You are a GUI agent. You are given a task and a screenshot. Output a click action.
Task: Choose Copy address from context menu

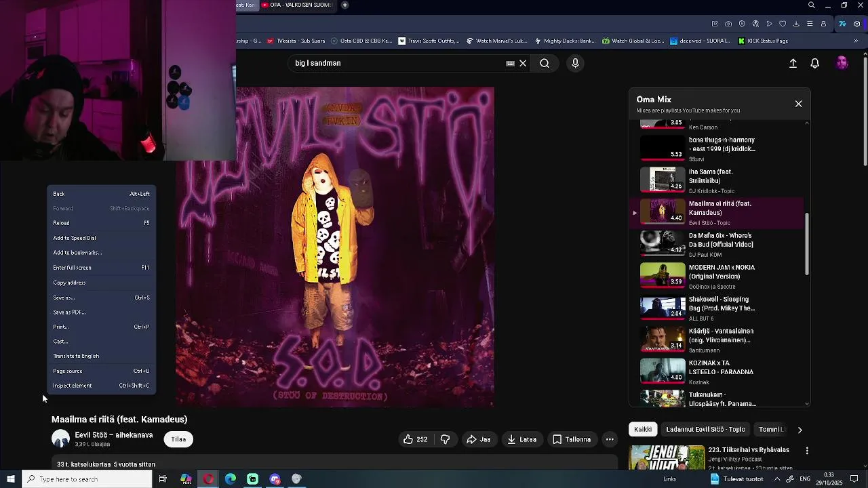click(x=101, y=283)
